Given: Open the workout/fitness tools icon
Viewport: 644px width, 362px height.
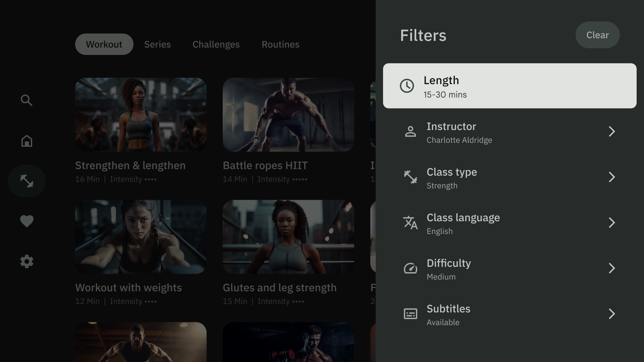Looking at the screenshot, I should pyautogui.click(x=27, y=181).
